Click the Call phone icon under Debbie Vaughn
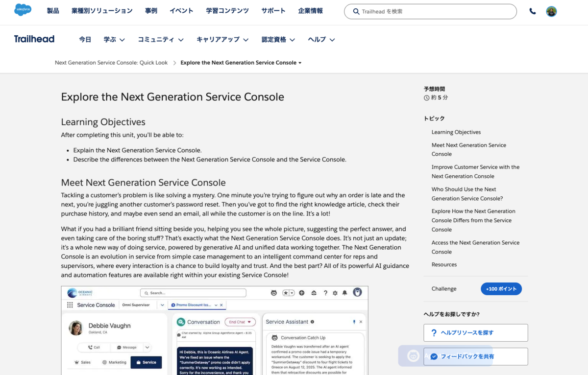This screenshot has width=588, height=375. tap(90, 348)
